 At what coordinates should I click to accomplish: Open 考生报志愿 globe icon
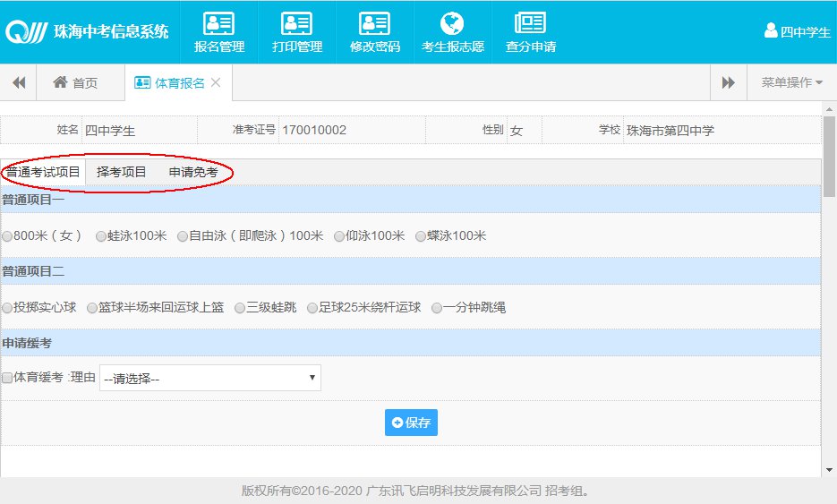coord(452,24)
